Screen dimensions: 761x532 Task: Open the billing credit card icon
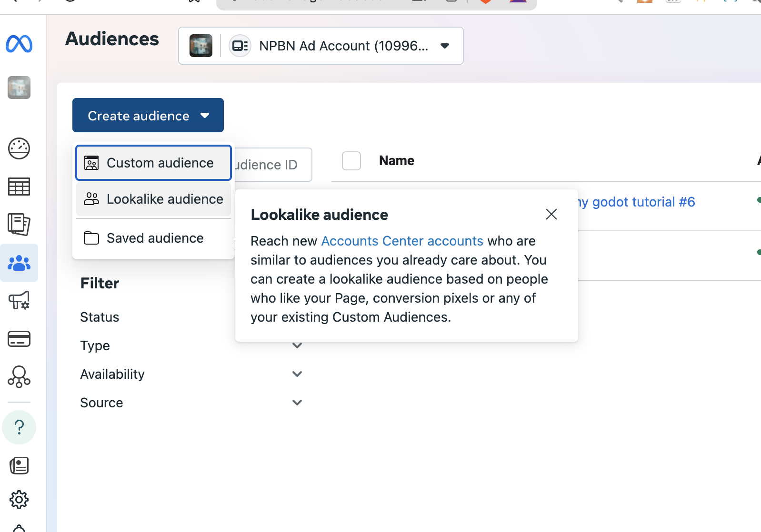coord(19,339)
